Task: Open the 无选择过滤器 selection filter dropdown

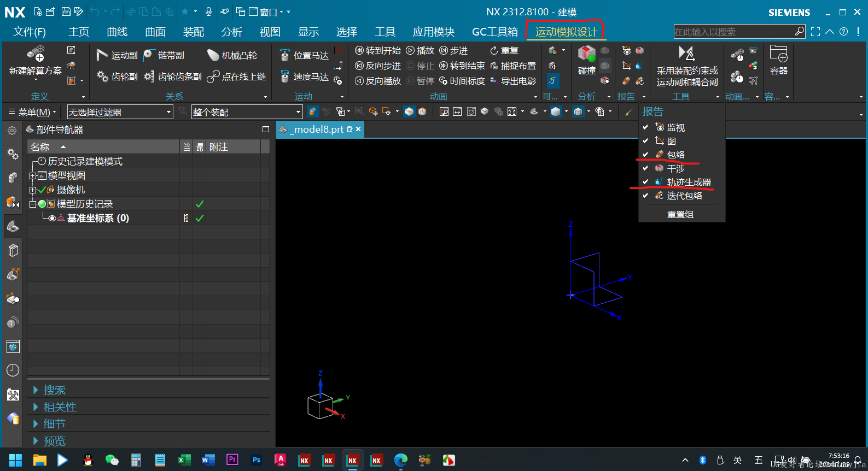Action: pyautogui.click(x=120, y=112)
